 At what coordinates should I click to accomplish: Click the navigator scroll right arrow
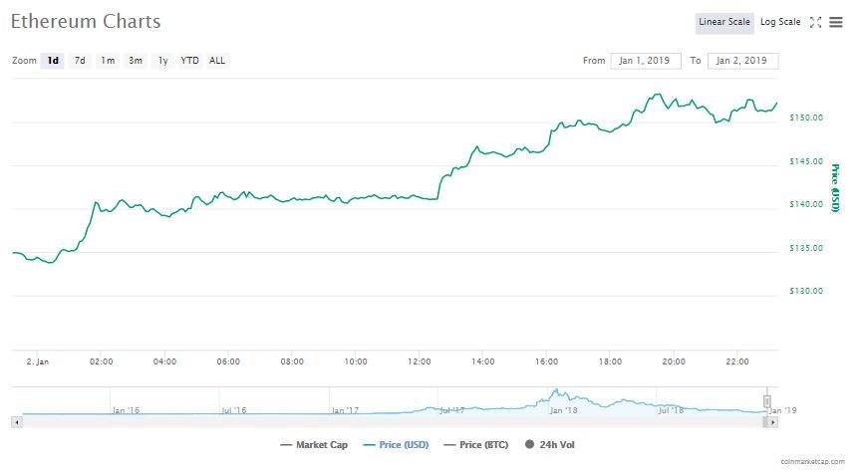point(772,422)
